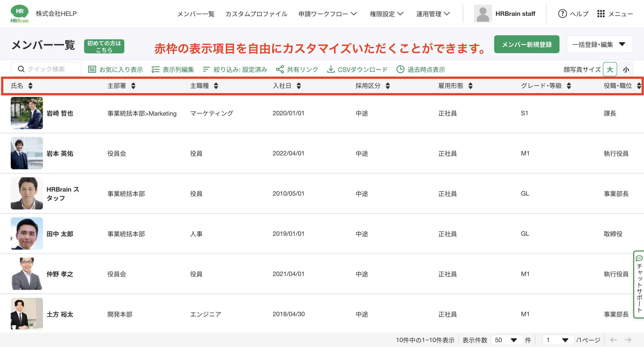Image resolution: width=644 pixels, height=347 pixels.
Task: Open 岩本 英佑 profile photo
Action: click(x=27, y=153)
